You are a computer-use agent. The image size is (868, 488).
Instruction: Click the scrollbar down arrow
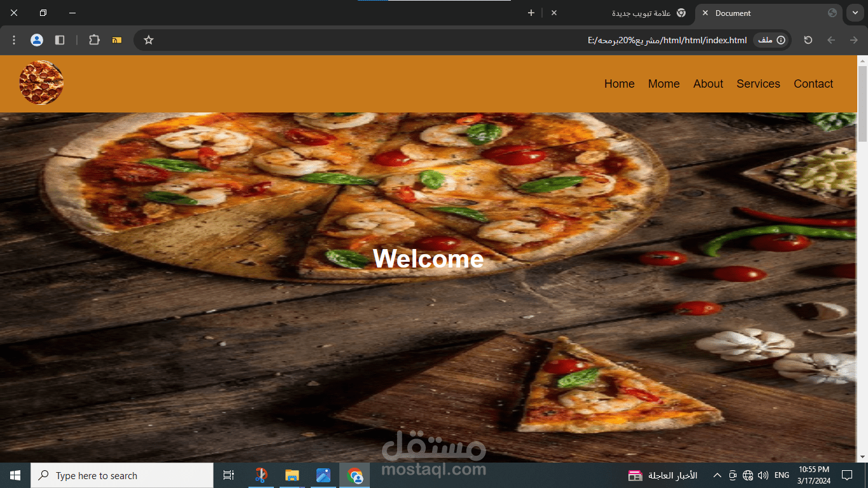tap(862, 457)
